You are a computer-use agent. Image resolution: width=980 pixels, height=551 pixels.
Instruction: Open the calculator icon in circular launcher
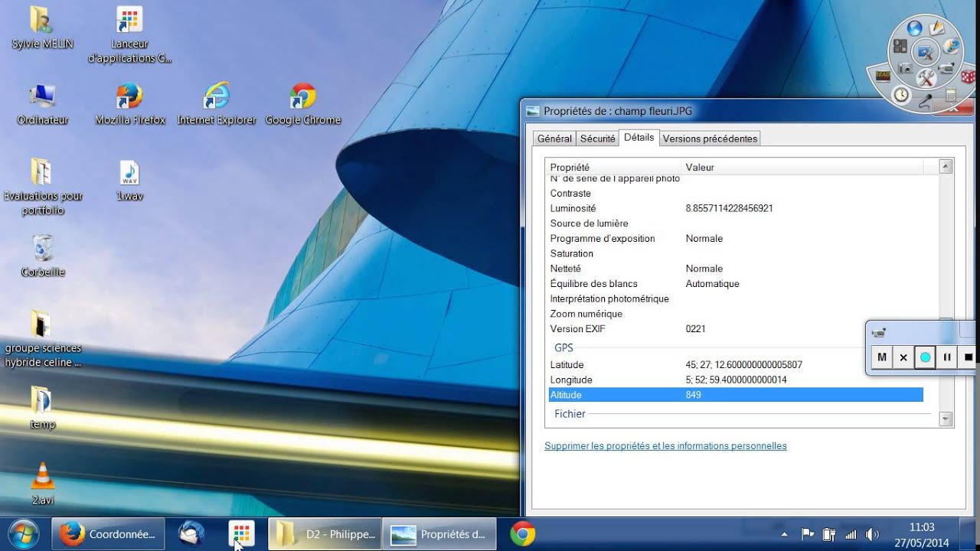pos(951,95)
